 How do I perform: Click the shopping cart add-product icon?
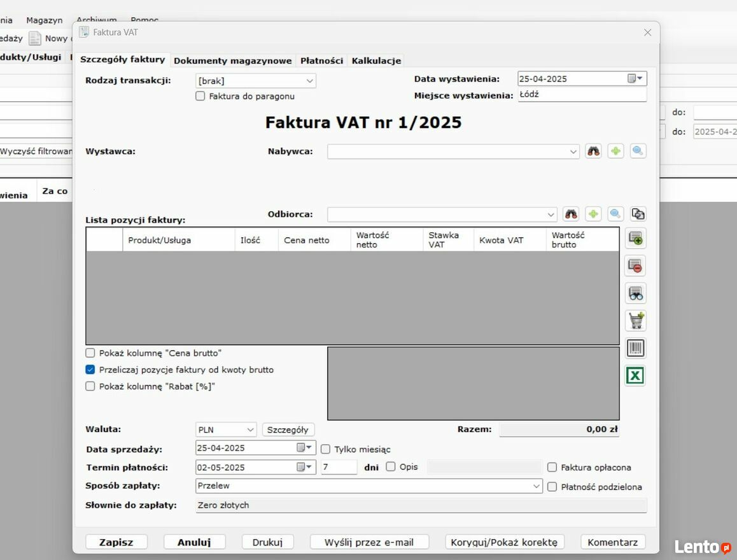pyautogui.click(x=635, y=321)
